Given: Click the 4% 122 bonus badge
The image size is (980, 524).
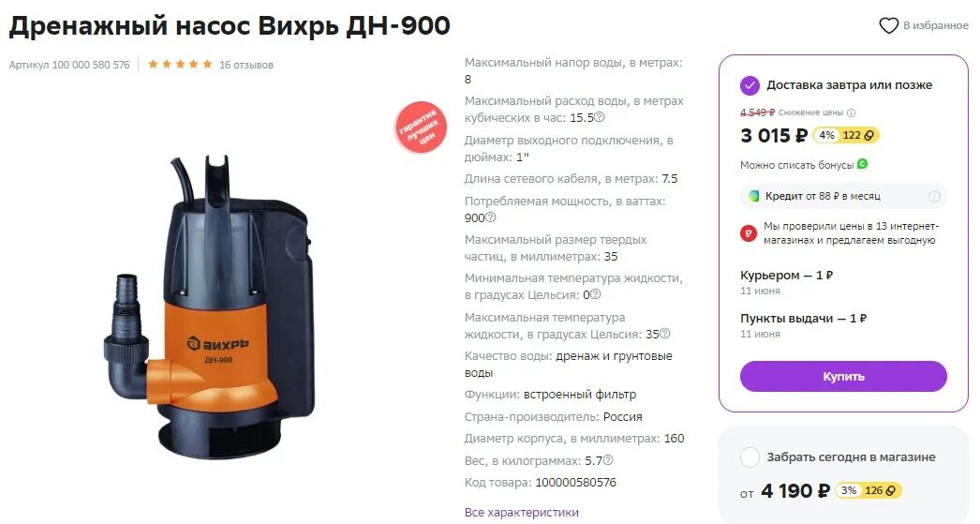Looking at the screenshot, I should pos(846,135).
